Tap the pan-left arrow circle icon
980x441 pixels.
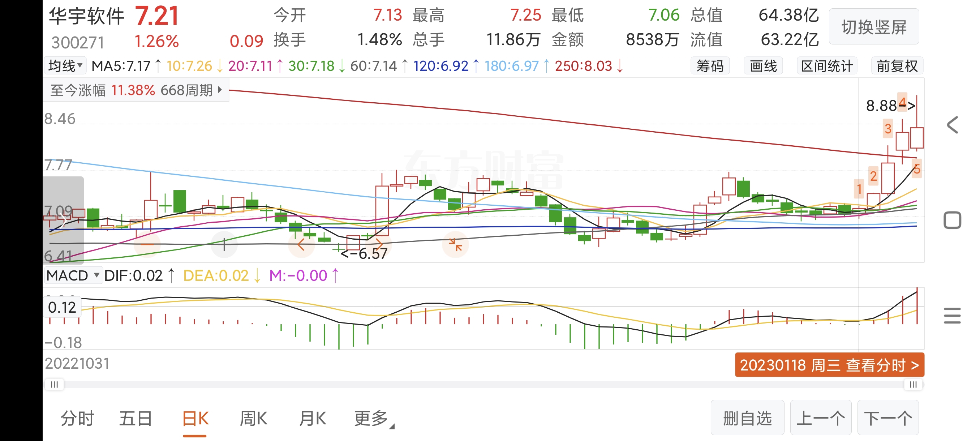[x=301, y=244]
